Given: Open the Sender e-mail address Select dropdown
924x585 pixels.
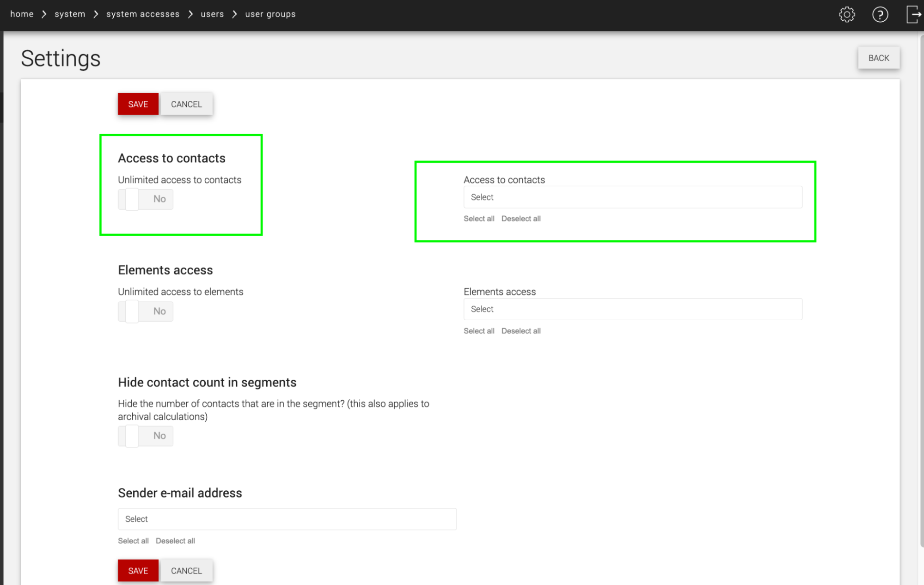Looking at the screenshot, I should [x=287, y=519].
